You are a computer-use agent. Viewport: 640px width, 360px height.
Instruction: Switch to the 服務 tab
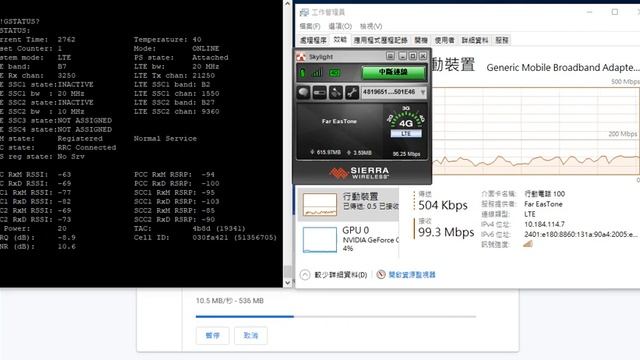point(502,40)
